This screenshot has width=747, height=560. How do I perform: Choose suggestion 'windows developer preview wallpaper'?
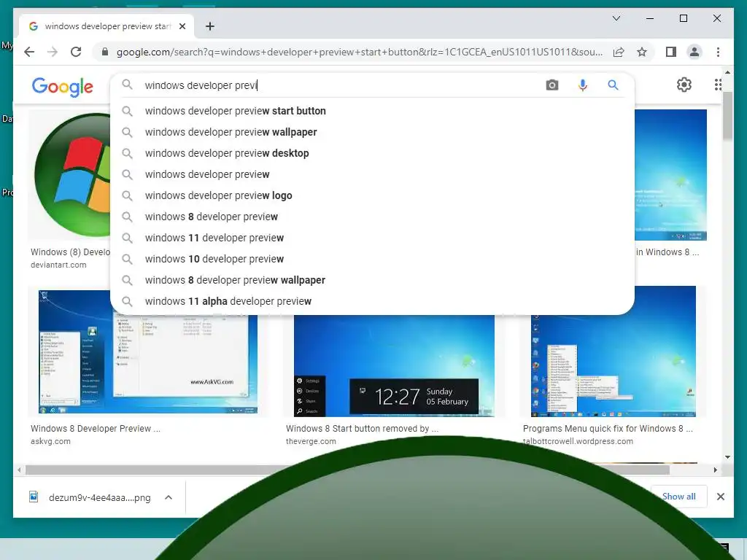[373, 132]
